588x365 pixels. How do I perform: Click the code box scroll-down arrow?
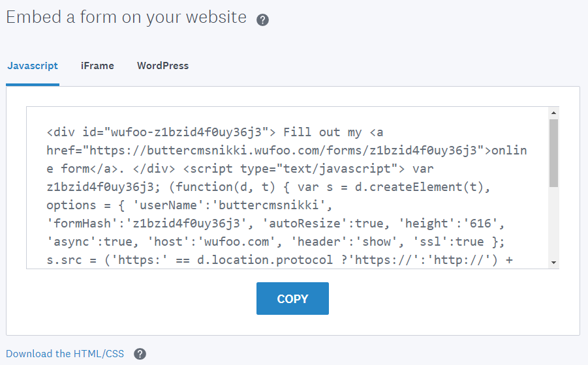tap(553, 262)
